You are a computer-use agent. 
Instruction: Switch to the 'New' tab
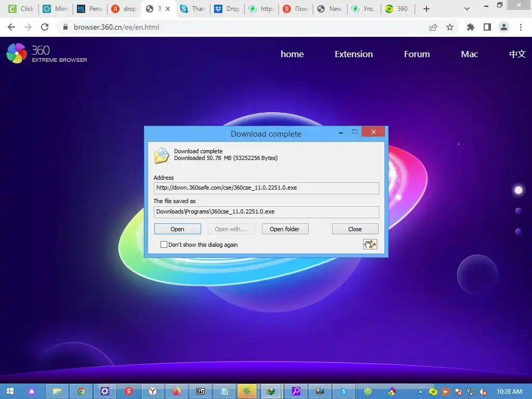(x=330, y=9)
